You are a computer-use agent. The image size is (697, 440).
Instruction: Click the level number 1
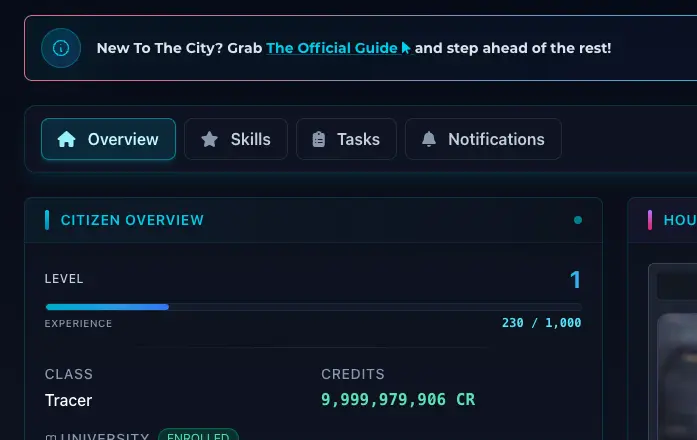click(575, 280)
